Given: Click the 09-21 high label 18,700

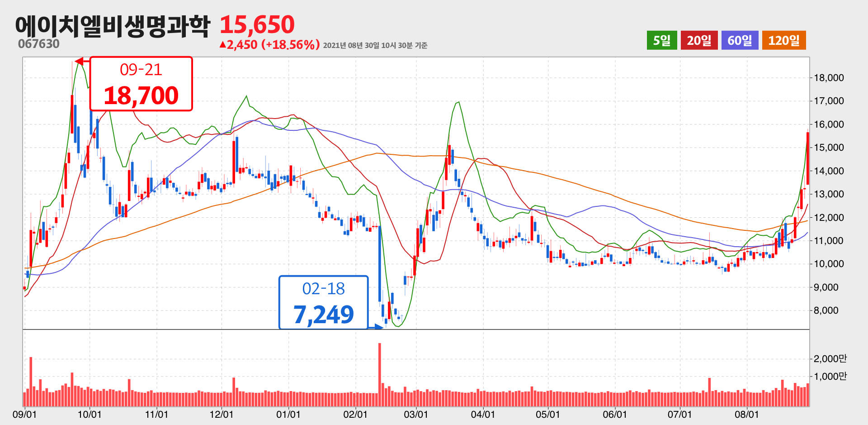Looking at the screenshot, I should [x=141, y=84].
